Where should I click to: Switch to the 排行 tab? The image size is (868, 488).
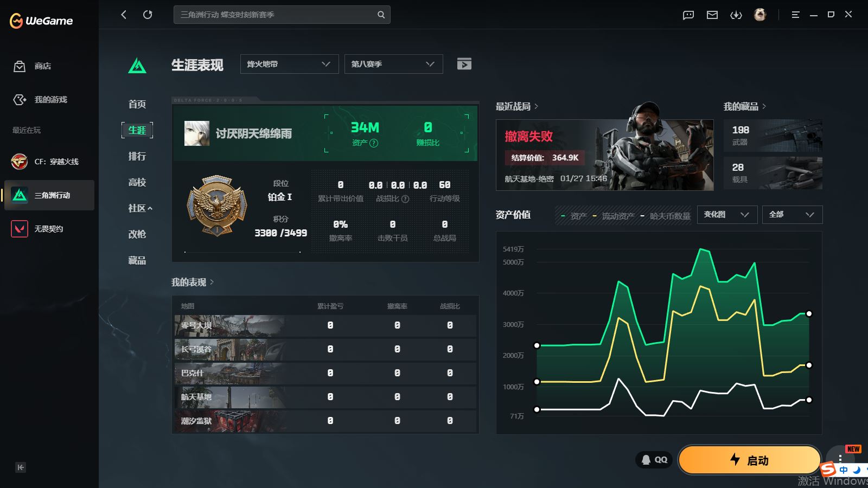coord(137,156)
